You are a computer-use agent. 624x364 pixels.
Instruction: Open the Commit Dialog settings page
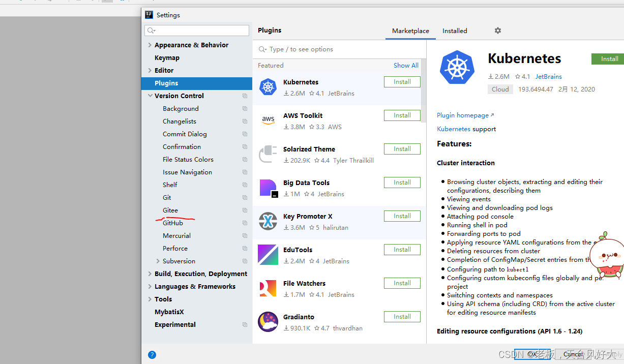tap(185, 134)
